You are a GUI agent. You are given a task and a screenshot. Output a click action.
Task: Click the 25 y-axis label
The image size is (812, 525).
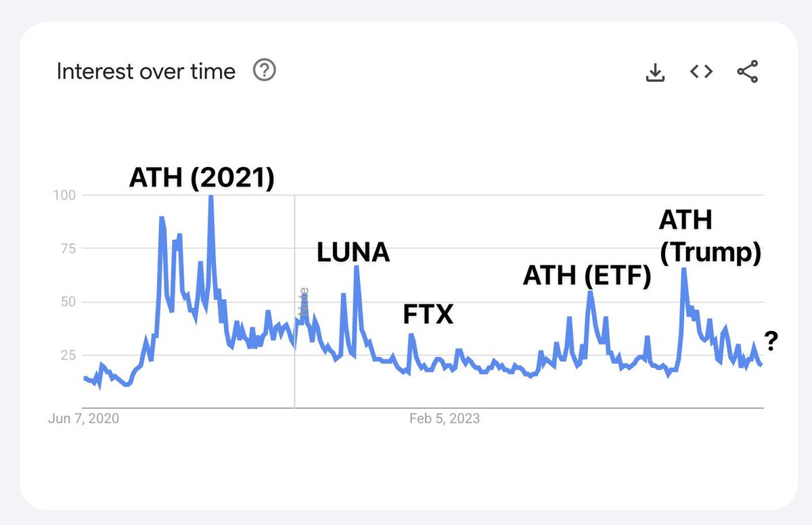(x=68, y=355)
